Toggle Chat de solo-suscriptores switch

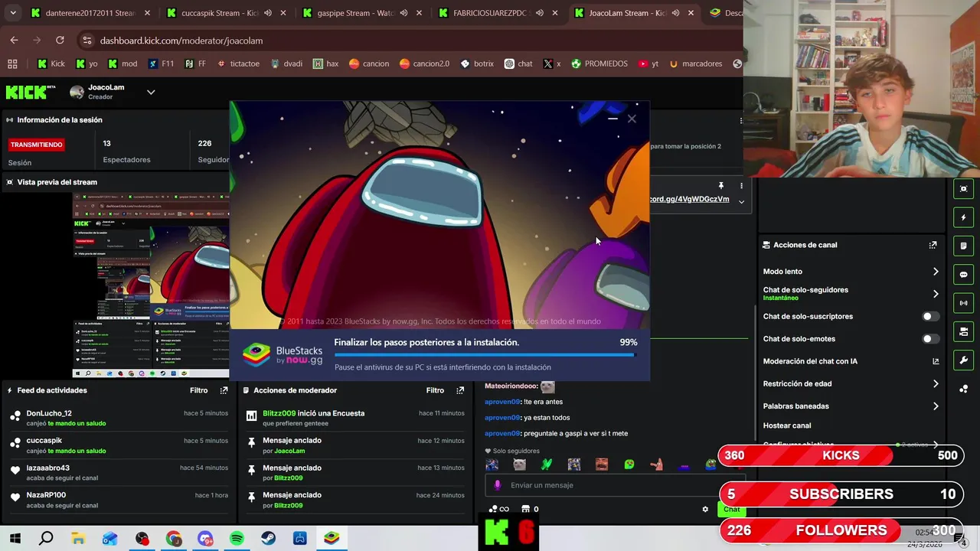tap(930, 316)
